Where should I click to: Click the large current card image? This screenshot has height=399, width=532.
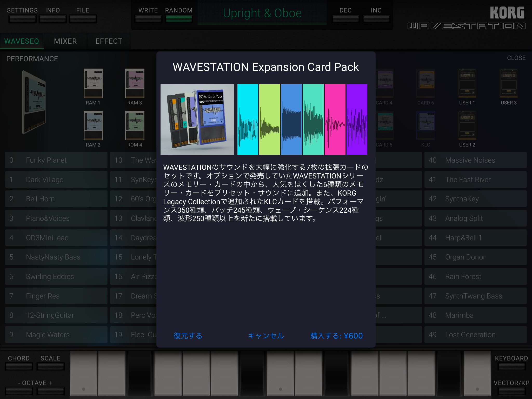pyautogui.click(x=34, y=102)
